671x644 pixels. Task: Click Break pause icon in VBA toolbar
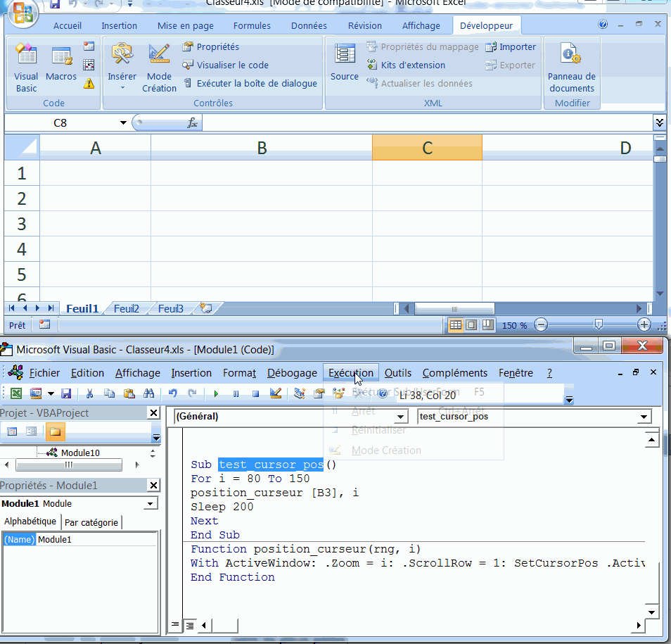236,393
